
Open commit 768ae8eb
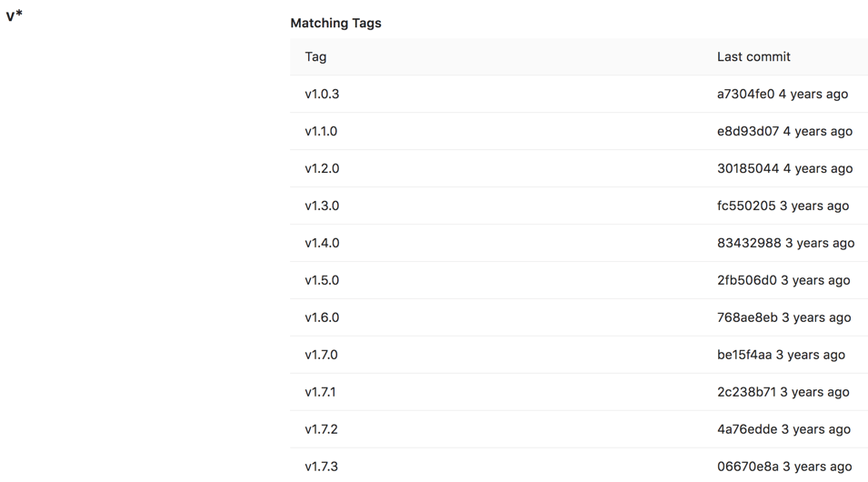click(x=747, y=317)
